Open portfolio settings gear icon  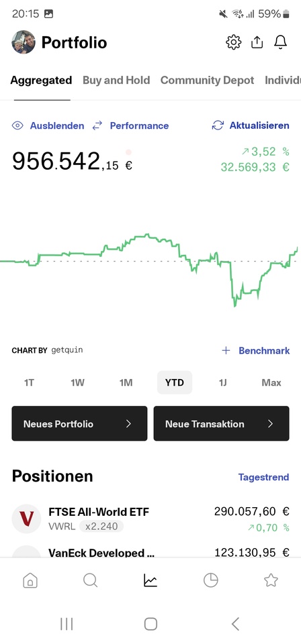[x=233, y=42]
